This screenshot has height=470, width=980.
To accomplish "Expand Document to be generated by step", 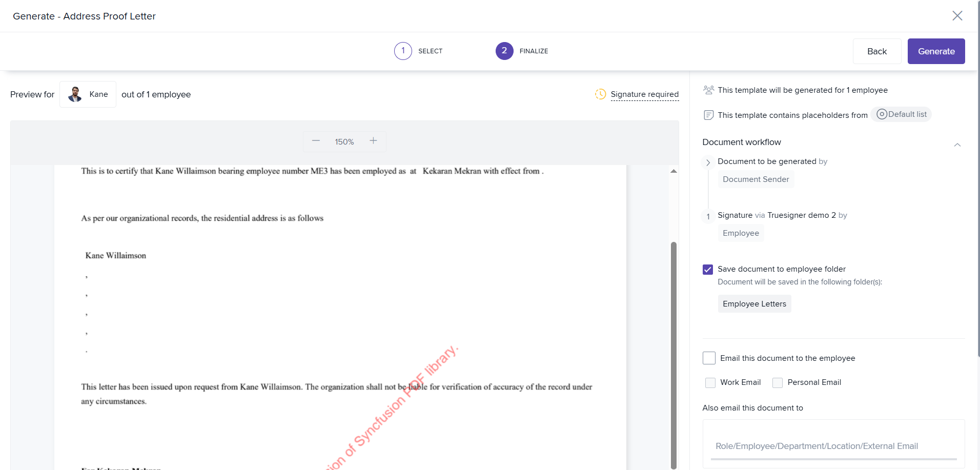I will pyautogui.click(x=708, y=162).
